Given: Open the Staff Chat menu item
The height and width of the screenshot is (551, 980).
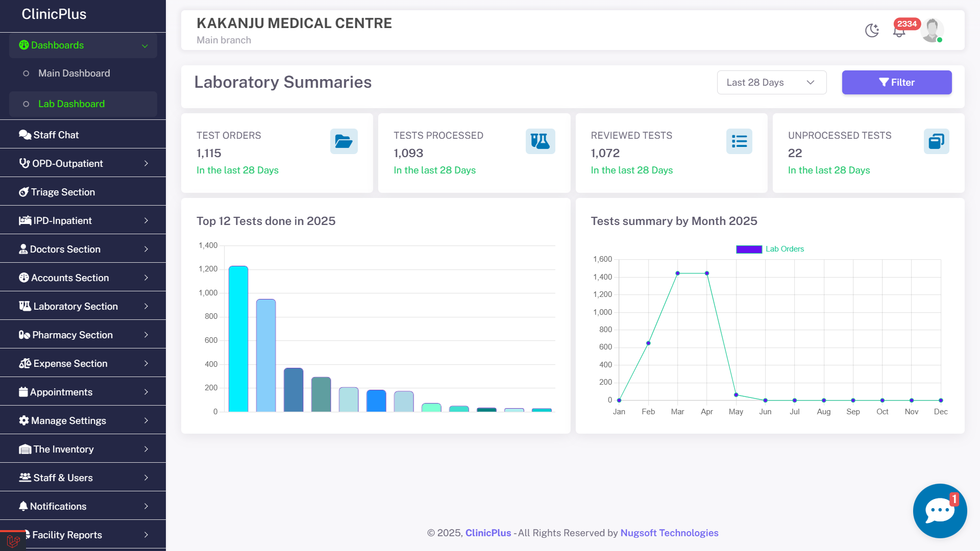Looking at the screenshot, I should pos(56,135).
